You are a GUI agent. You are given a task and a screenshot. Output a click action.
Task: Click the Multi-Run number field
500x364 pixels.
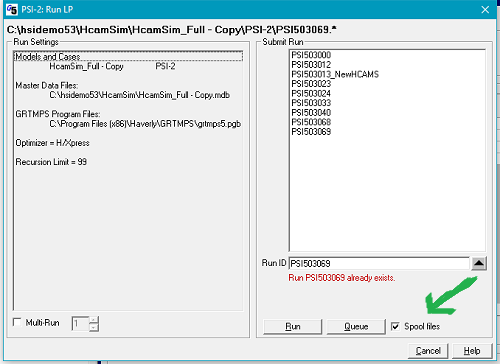[x=80, y=324]
